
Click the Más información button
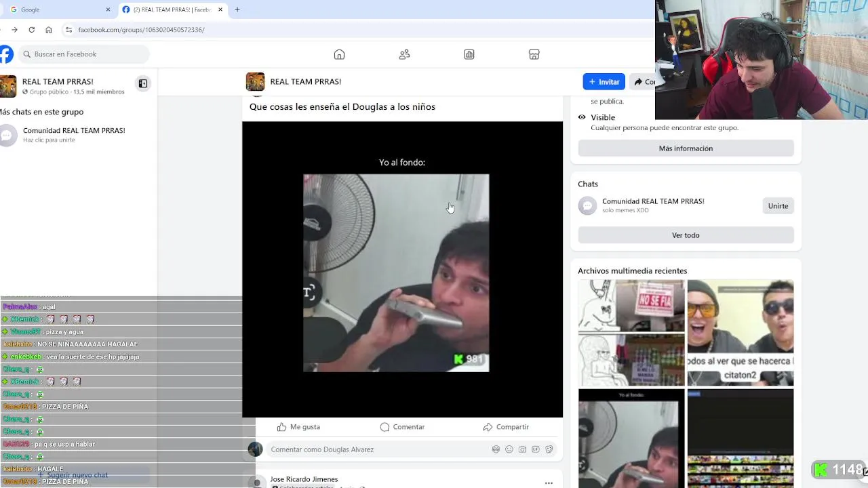point(686,148)
